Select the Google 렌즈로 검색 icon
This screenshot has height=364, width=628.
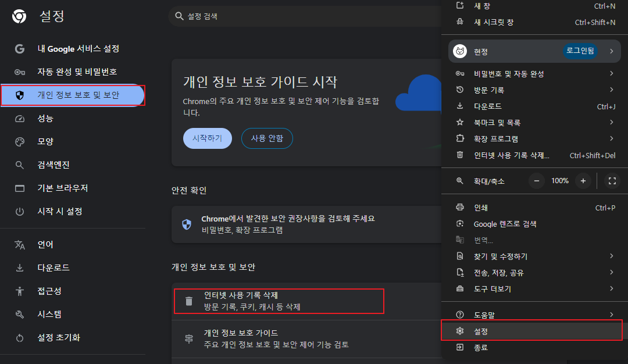coord(459,223)
